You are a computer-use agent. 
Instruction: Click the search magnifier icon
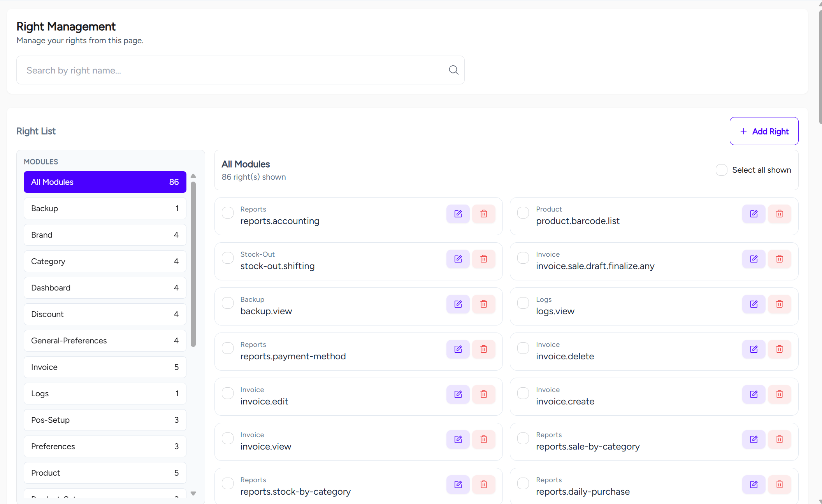453,70
